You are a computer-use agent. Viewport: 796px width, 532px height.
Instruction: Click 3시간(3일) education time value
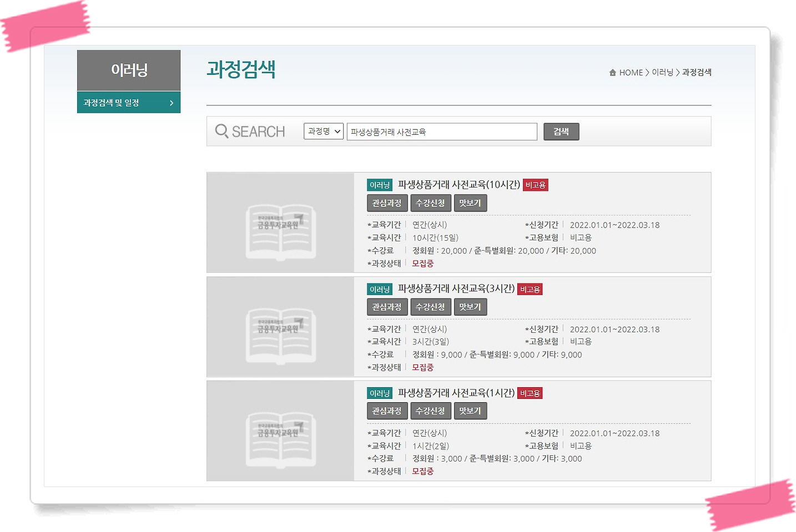click(431, 342)
